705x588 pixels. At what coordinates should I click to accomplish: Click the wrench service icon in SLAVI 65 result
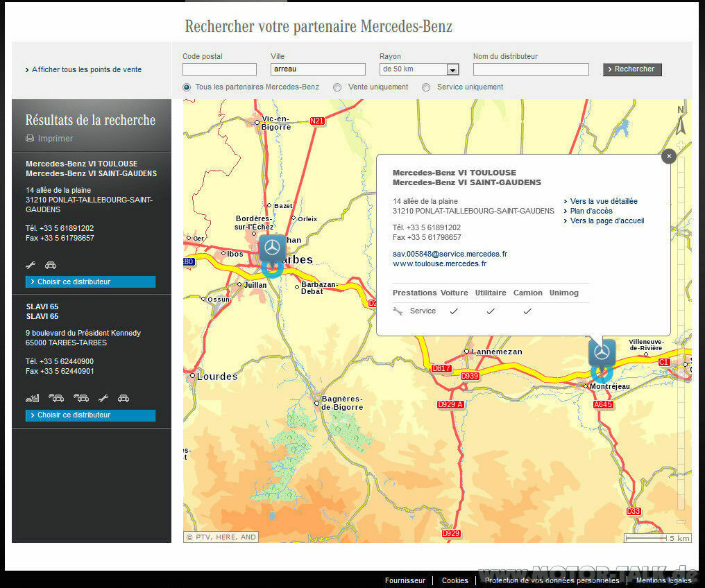pos(103,398)
